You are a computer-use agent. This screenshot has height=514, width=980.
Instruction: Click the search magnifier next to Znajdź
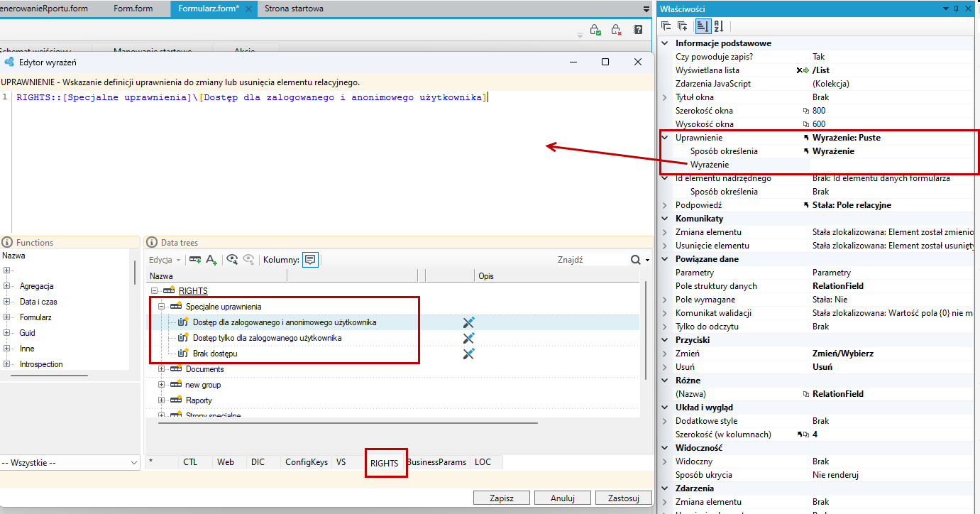coord(636,260)
